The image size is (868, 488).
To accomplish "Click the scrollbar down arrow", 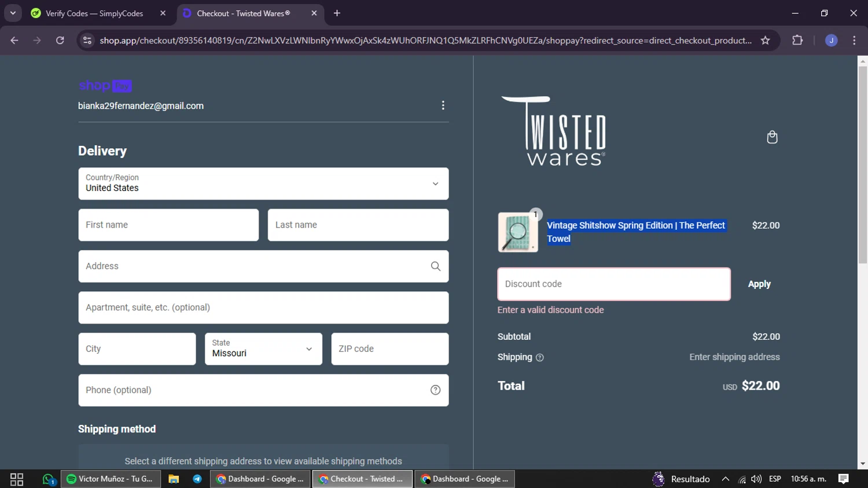I will (x=863, y=464).
